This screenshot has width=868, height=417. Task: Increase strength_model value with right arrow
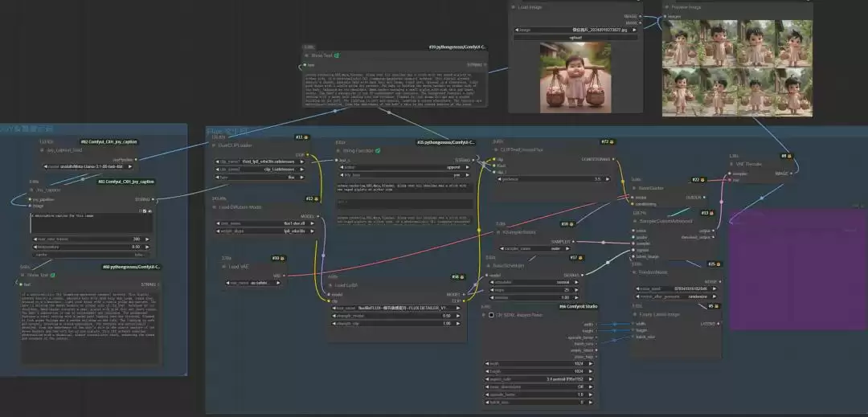(459, 316)
